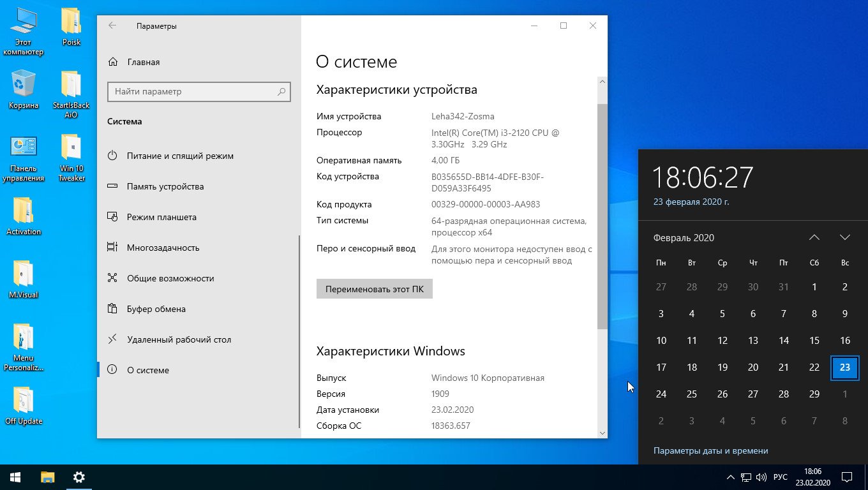Go to next month in calendar
The width and height of the screenshot is (868, 490).
tap(844, 237)
